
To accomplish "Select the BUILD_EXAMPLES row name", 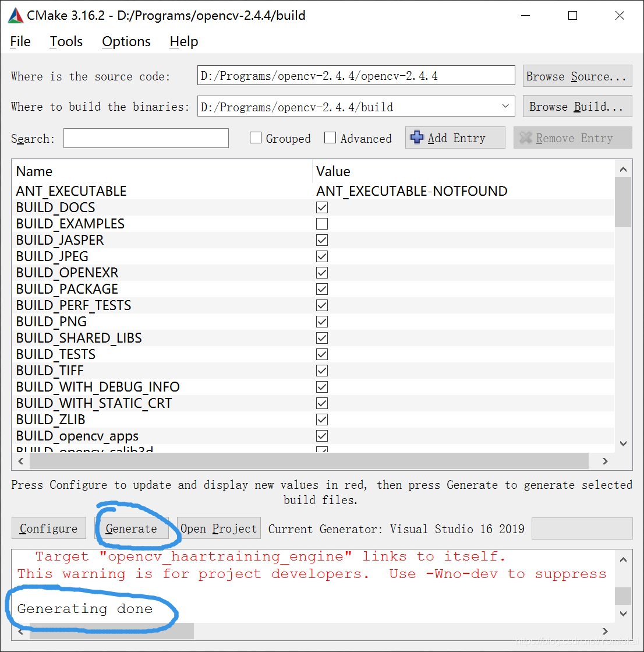I will [x=70, y=224].
